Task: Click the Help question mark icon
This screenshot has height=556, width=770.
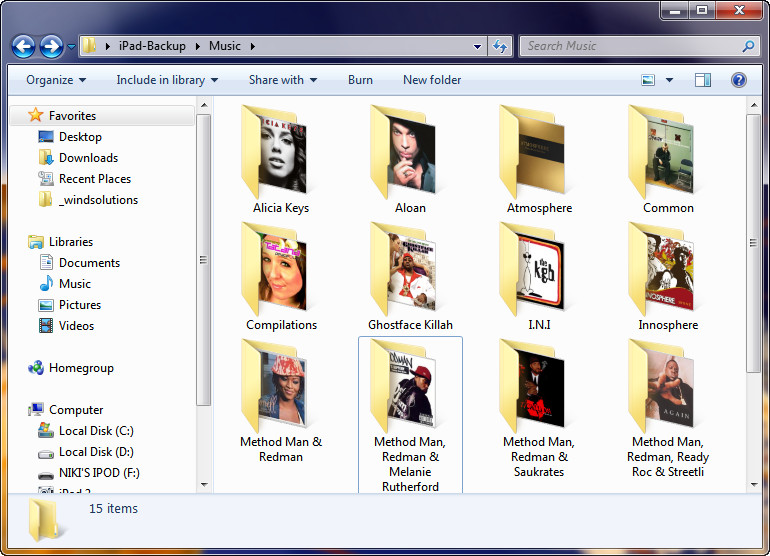Action: point(739,80)
